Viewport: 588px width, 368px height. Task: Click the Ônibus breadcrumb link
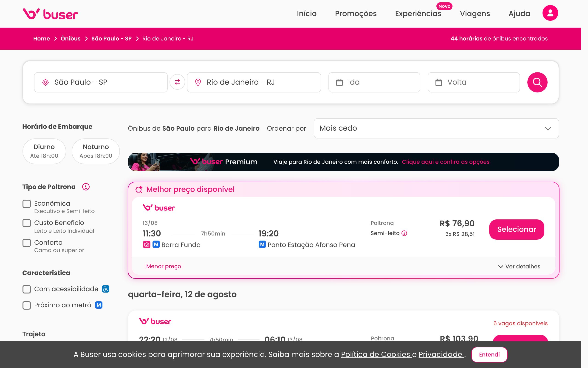(x=71, y=39)
